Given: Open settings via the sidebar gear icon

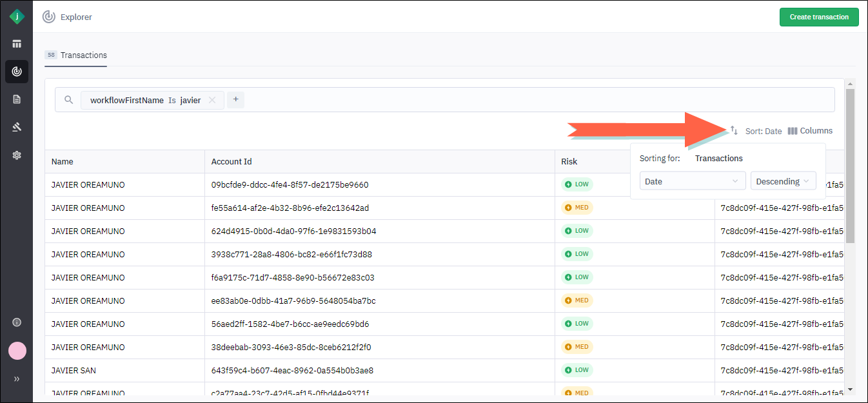Looking at the screenshot, I should pyautogui.click(x=17, y=155).
